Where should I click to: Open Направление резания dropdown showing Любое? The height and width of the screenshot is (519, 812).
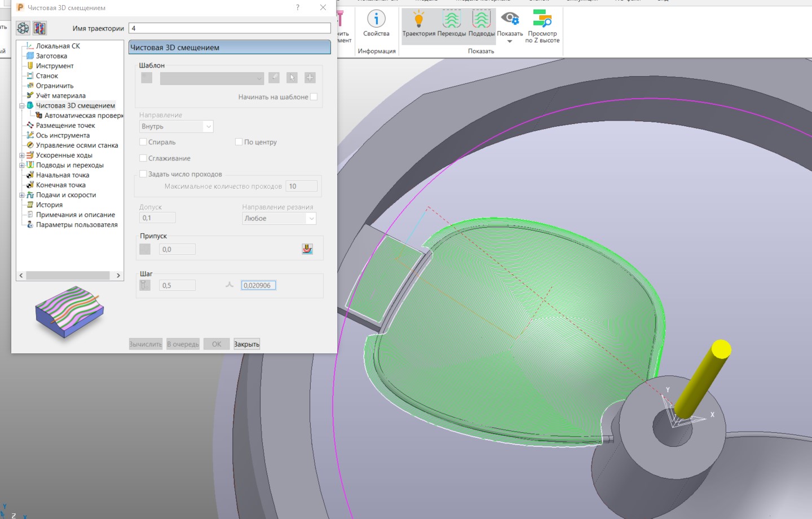tap(279, 218)
